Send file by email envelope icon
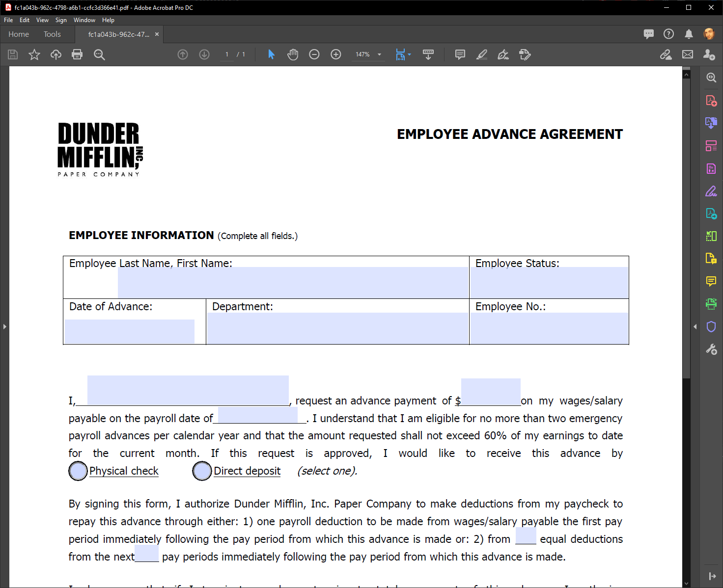 click(x=688, y=54)
